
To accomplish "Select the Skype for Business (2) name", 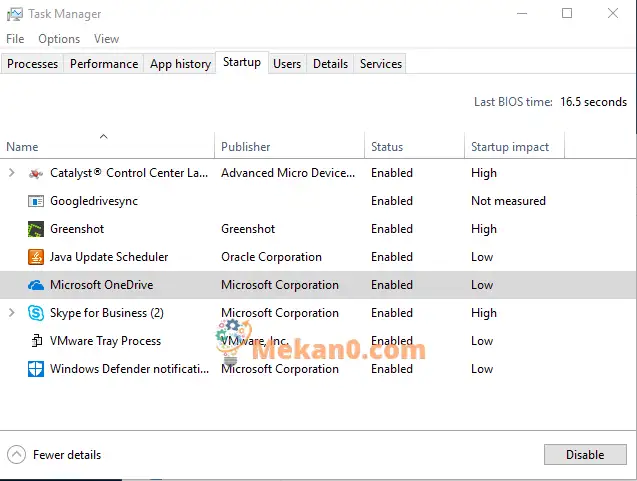I will 107,313.
